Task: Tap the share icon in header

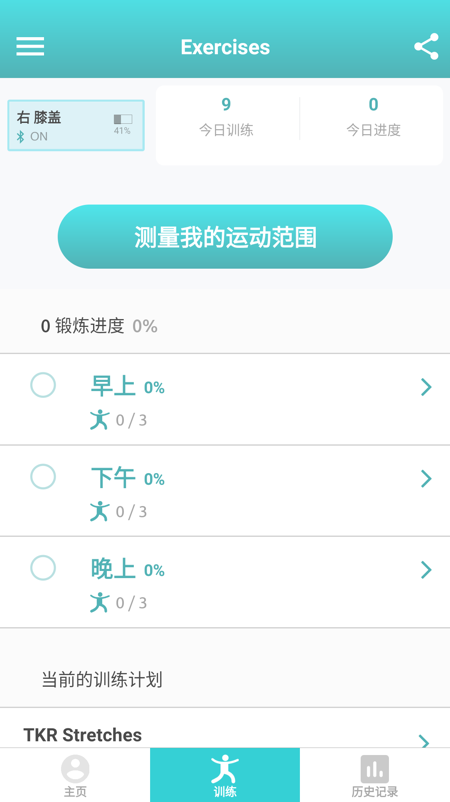Action: [x=426, y=47]
